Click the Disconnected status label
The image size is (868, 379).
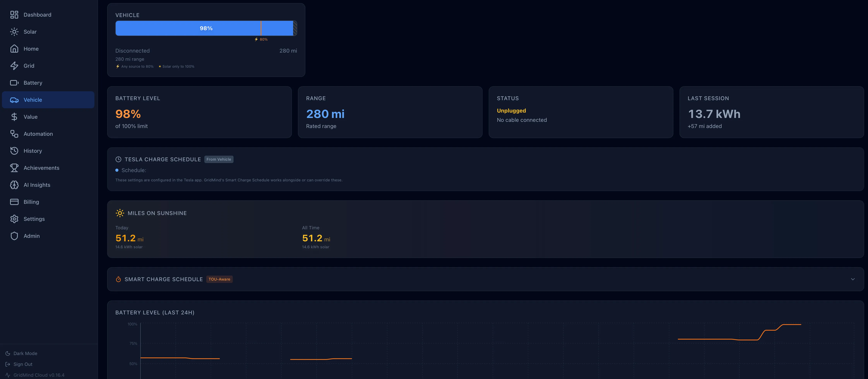coord(132,50)
